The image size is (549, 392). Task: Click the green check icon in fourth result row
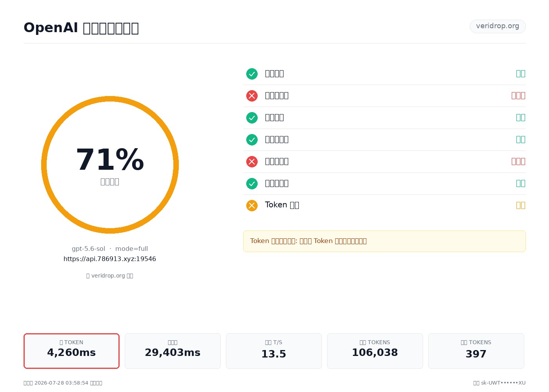pyautogui.click(x=252, y=140)
